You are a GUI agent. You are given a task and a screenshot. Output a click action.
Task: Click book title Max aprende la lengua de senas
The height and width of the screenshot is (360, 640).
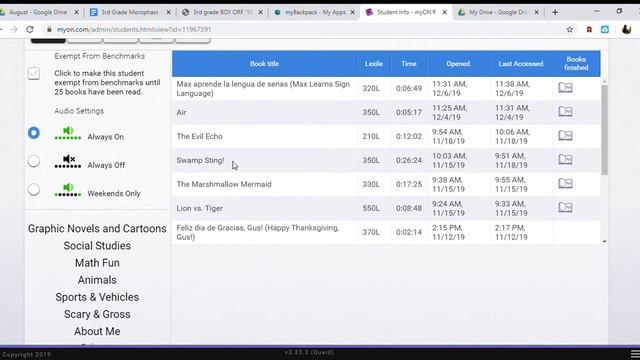point(263,89)
